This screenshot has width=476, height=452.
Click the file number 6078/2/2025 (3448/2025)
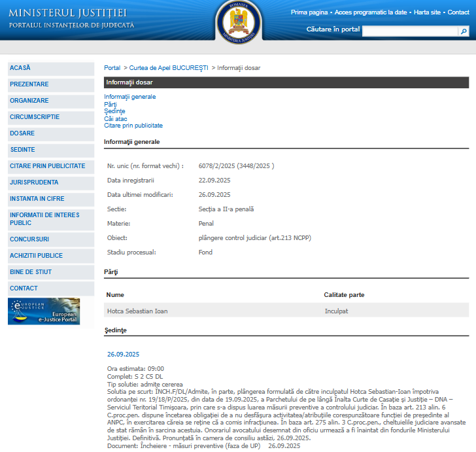click(x=236, y=166)
